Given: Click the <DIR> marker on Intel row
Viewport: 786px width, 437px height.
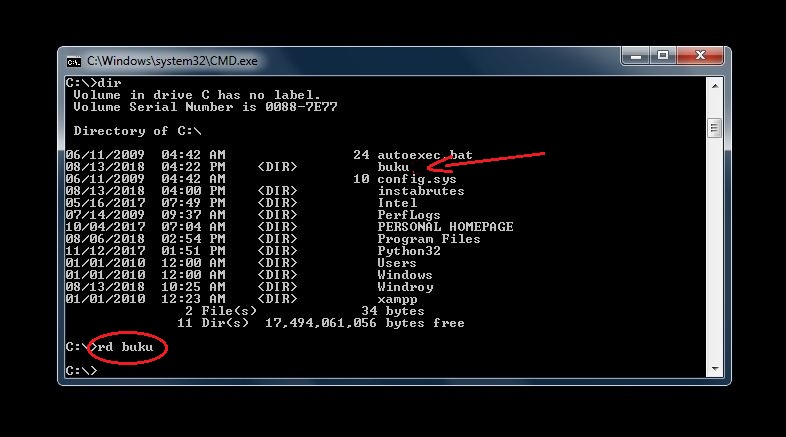Looking at the screenshot, I should pyautogui.click(x=277, y=203).
